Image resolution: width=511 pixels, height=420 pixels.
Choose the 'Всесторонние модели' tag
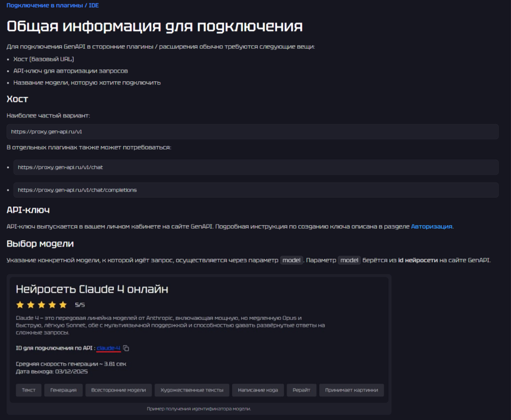click(x=118, y=390)
